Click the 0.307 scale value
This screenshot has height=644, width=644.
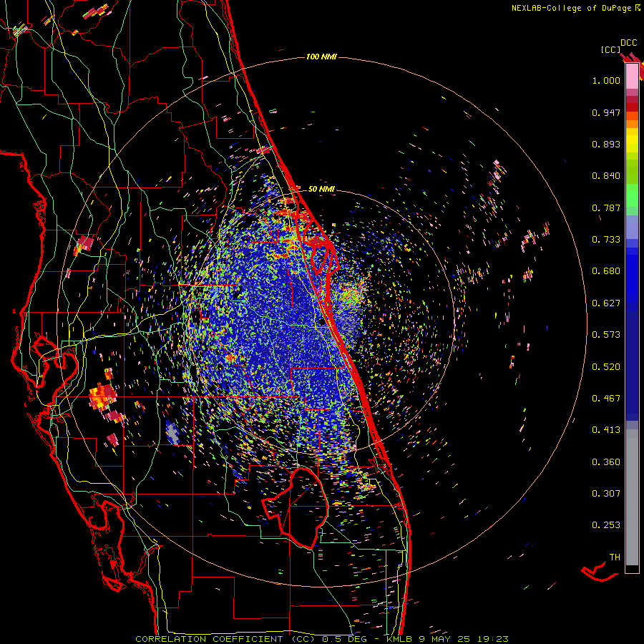click(x=606, y=494)
